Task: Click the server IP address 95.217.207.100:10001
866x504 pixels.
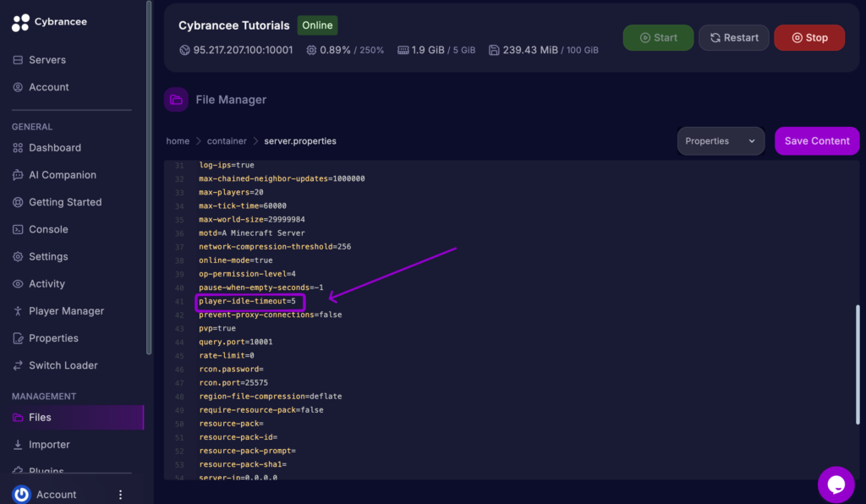Action: (x=243, y=50)
